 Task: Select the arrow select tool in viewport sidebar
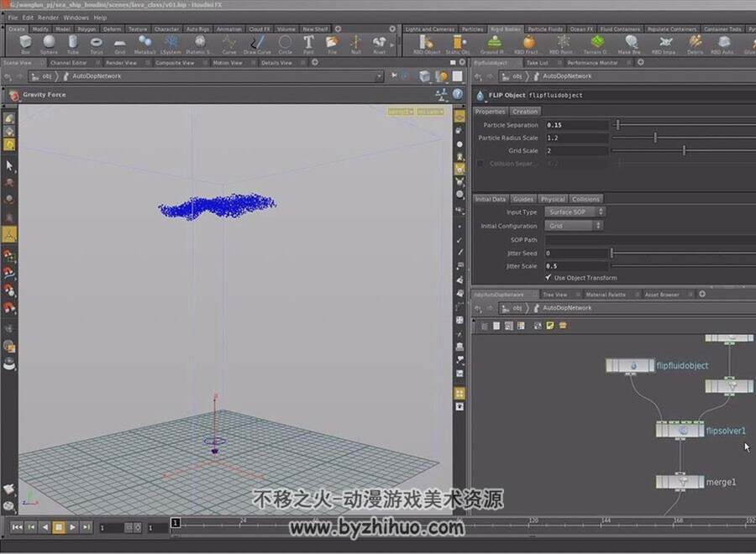point(9,165)
